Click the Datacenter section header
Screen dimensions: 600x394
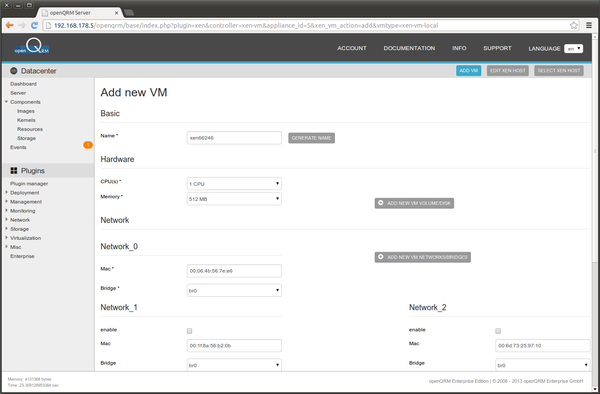pos(48,71)
